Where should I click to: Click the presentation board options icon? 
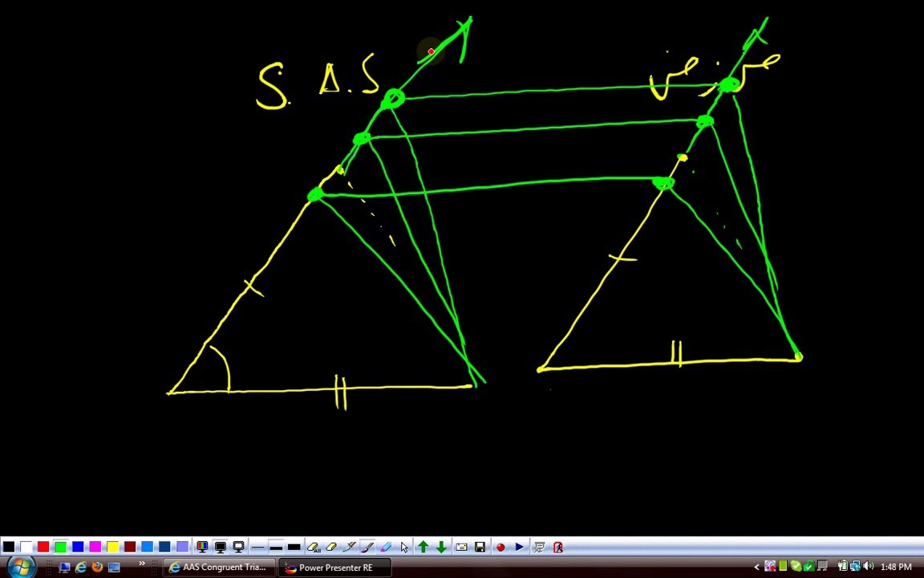click(539, 547)
